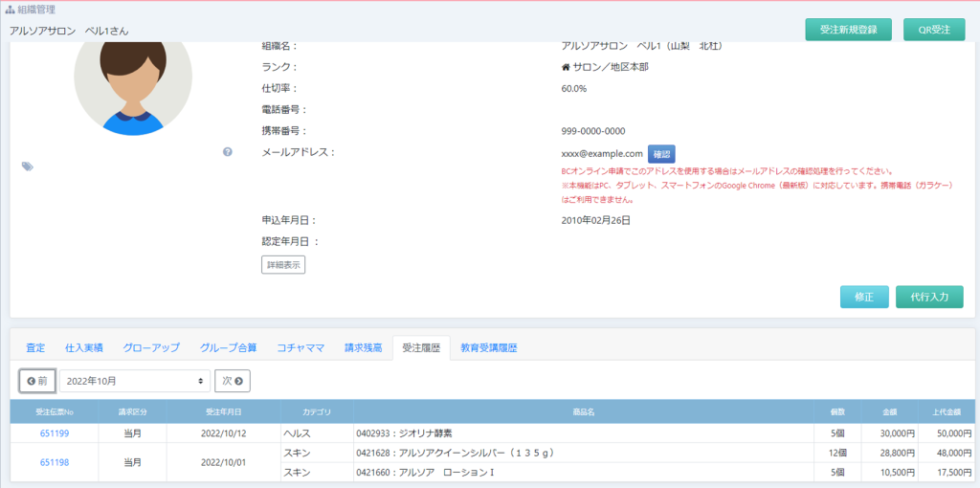Open the 2022年10月 month dropdown
The image size is (980, 488).
135,381
